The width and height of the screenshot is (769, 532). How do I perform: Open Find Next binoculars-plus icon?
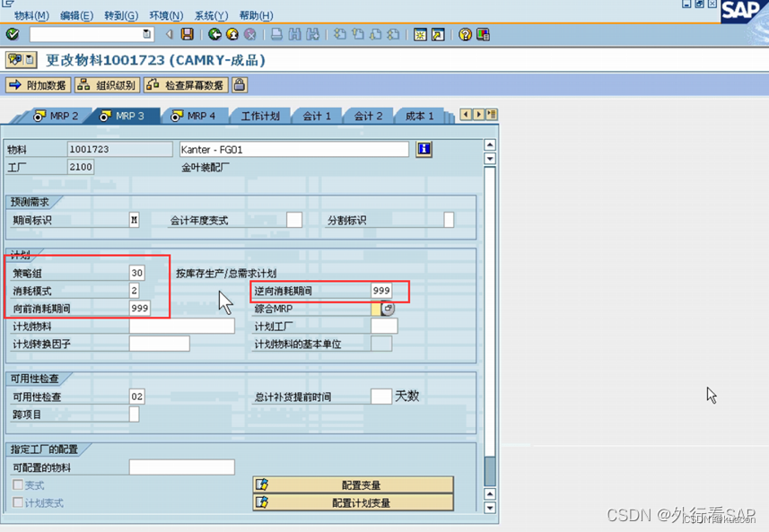click(312, 34)
